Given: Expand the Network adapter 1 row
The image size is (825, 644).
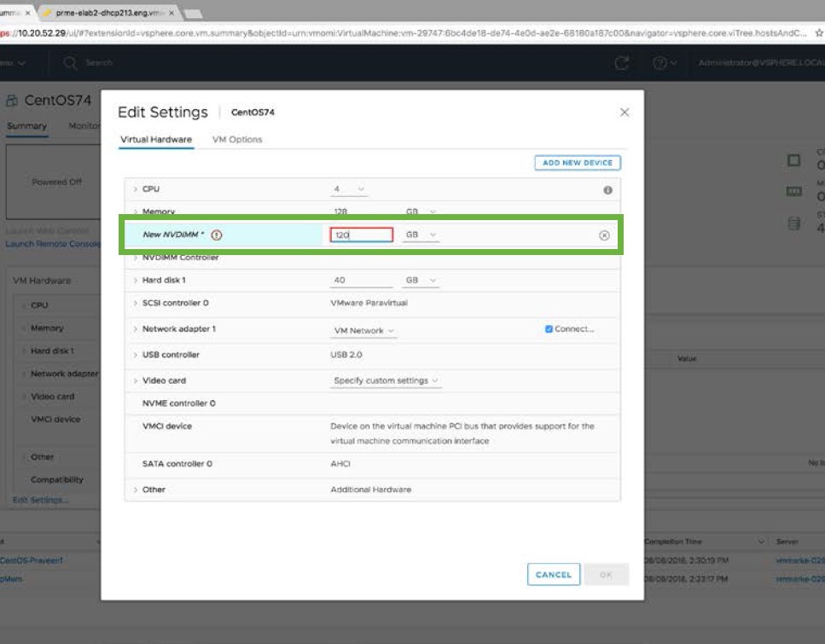Looking at the screenshot, I should pyautogui.click(x=135, y=329).
